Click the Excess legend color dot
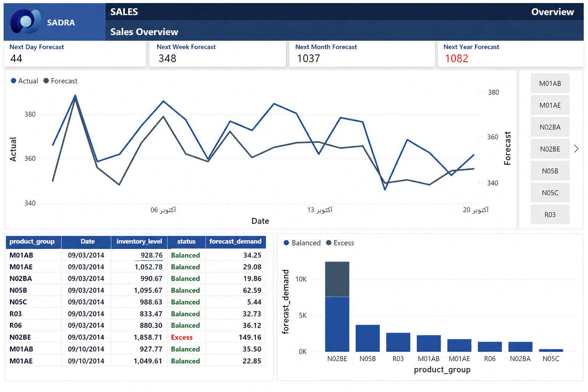588x392 pixels. pyautogui.click(x=328, y=243)
